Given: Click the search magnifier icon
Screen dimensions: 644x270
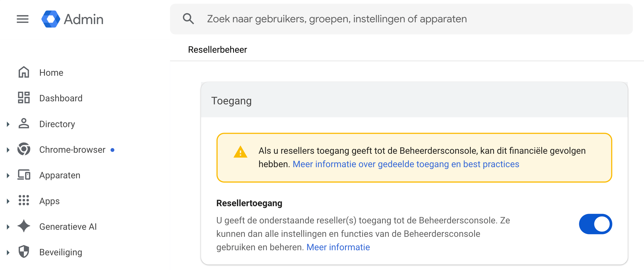Looking at the screenshot, I should point(188,19).
